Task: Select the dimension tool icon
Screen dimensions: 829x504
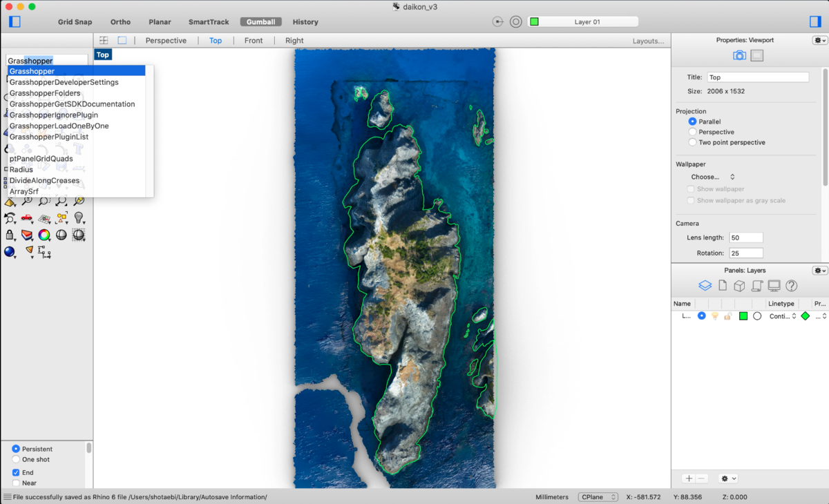Action: click(44, 253)
